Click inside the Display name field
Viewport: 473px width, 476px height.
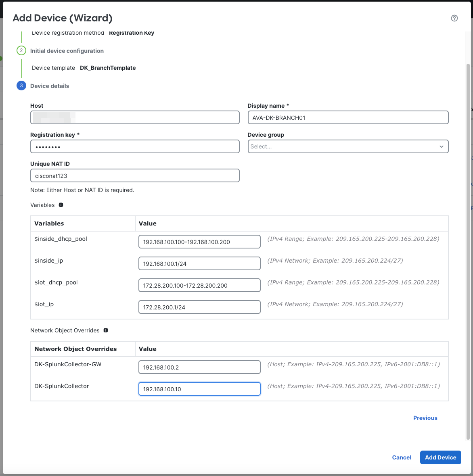click(x=348, y=117)
